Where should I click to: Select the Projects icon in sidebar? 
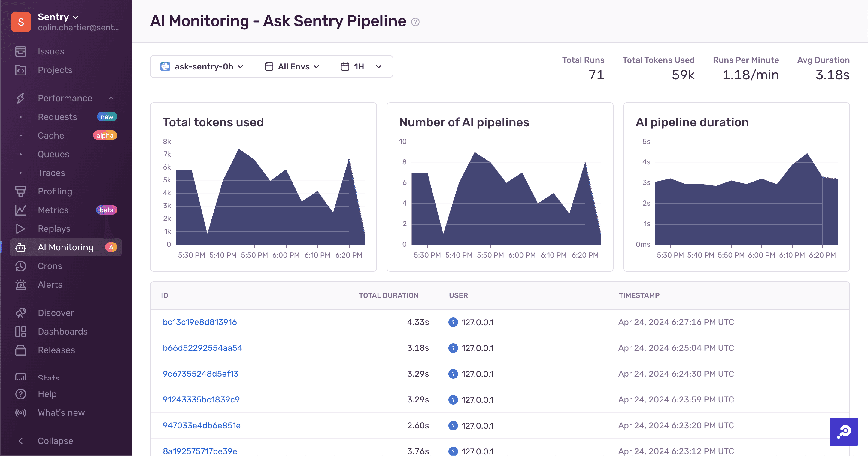tap(20, 70)
